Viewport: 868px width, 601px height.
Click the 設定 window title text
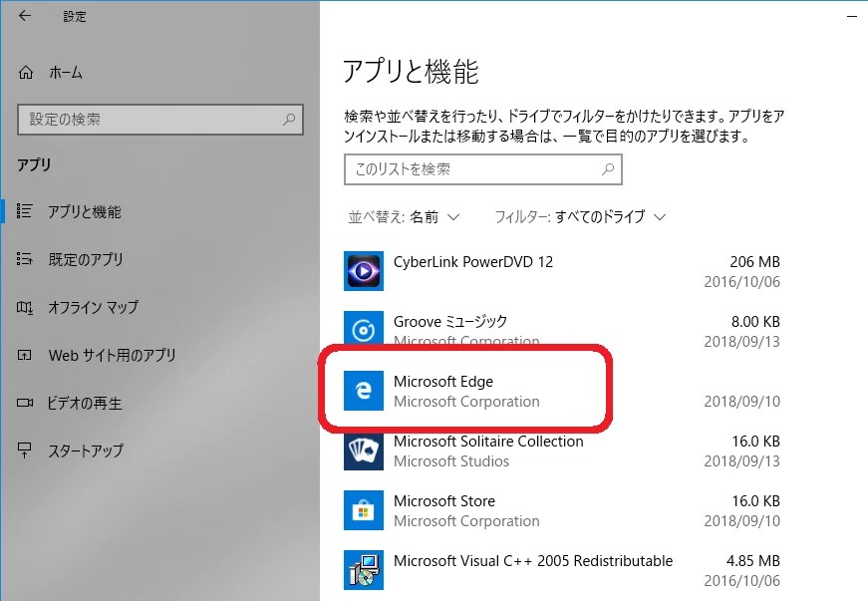click(x=74, y=17)
